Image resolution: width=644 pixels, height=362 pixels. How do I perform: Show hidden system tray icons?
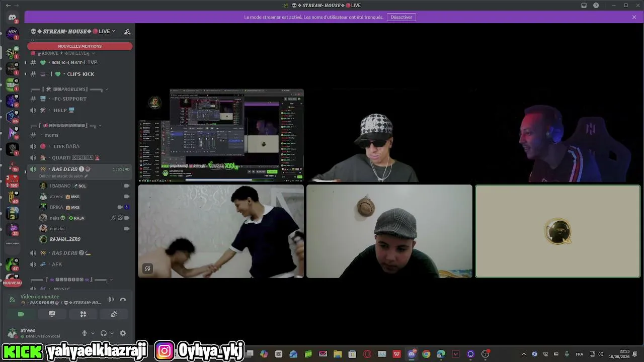point(524,354)
